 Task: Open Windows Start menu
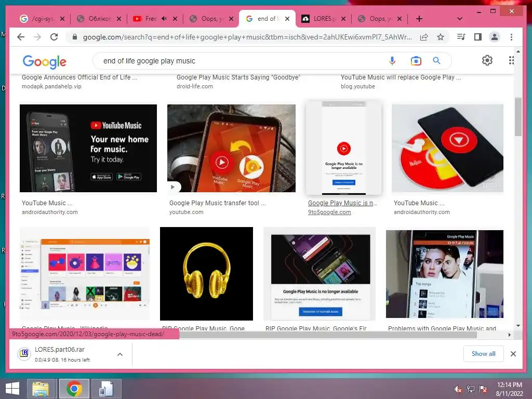click(12, 389)
